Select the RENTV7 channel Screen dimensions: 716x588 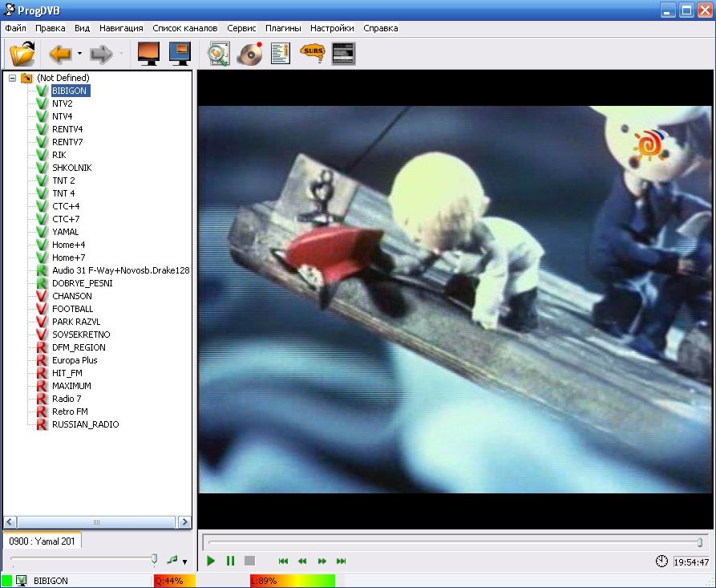pos(67,142)
